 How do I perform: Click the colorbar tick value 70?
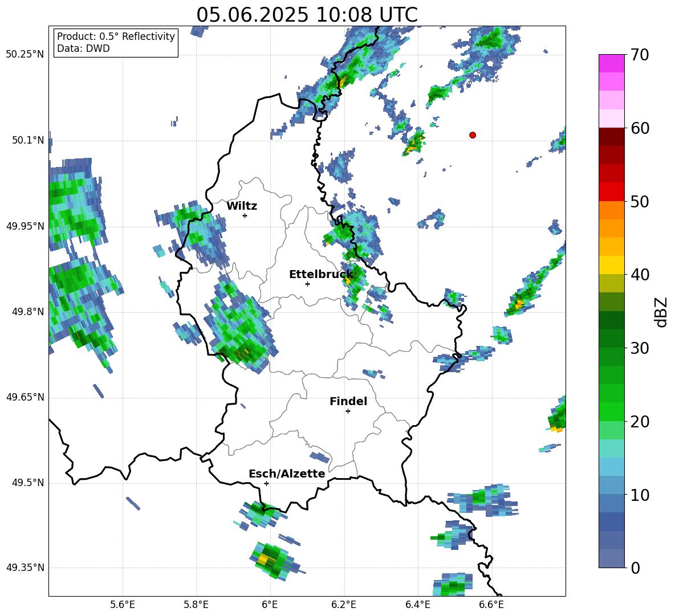tap(640, 55)
